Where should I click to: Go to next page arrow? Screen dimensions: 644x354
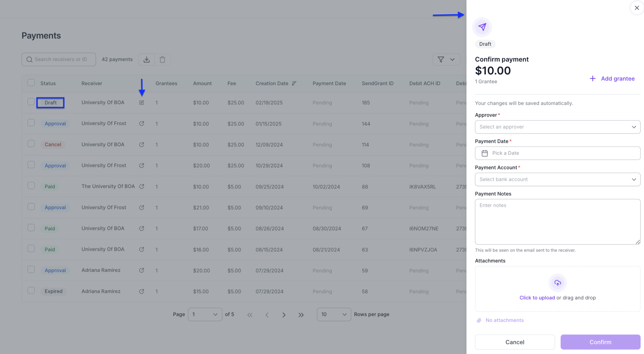[x=284, y=315]
